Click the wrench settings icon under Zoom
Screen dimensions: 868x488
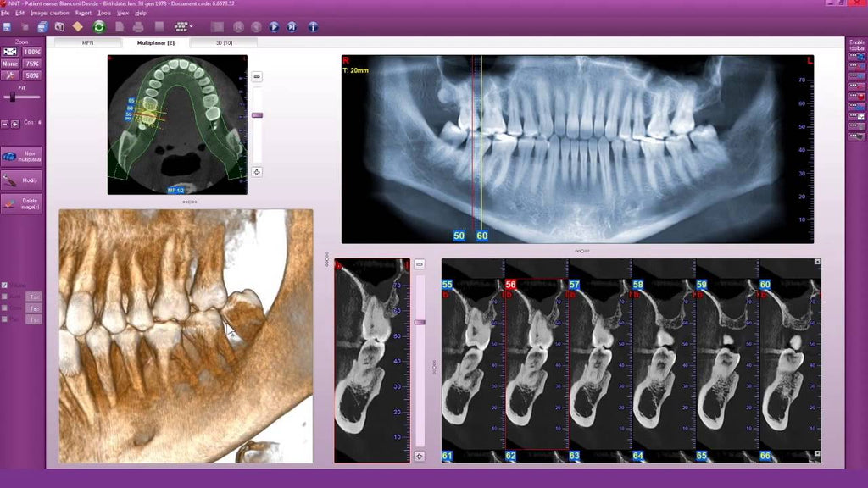(x=9, y=75)
